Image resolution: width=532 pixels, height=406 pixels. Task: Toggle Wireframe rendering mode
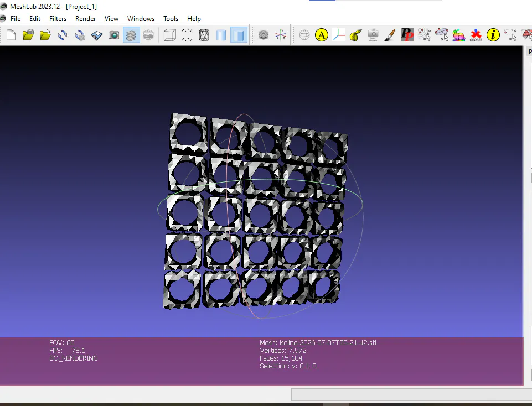[204, 35]
